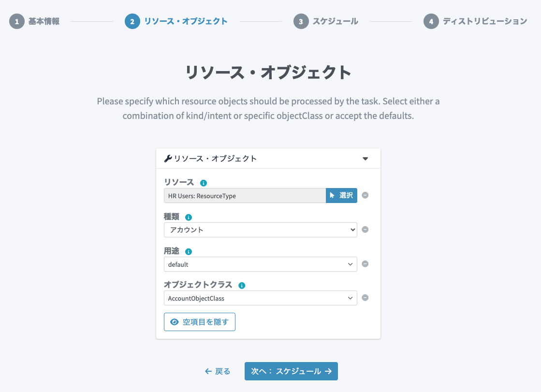Click the info icon beside 種類 label
Image resolution: width=541 pixels, height=392 pixels.
tap(189, 218)
